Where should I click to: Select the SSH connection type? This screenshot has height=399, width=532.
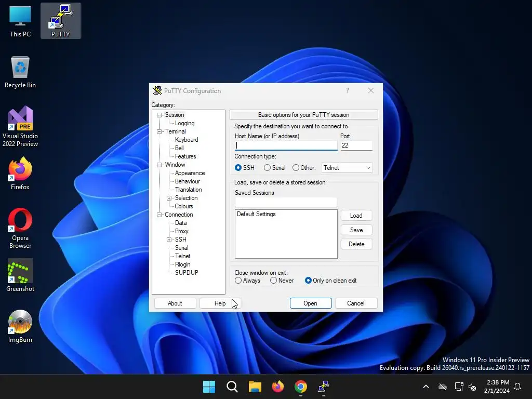(244, 168)
